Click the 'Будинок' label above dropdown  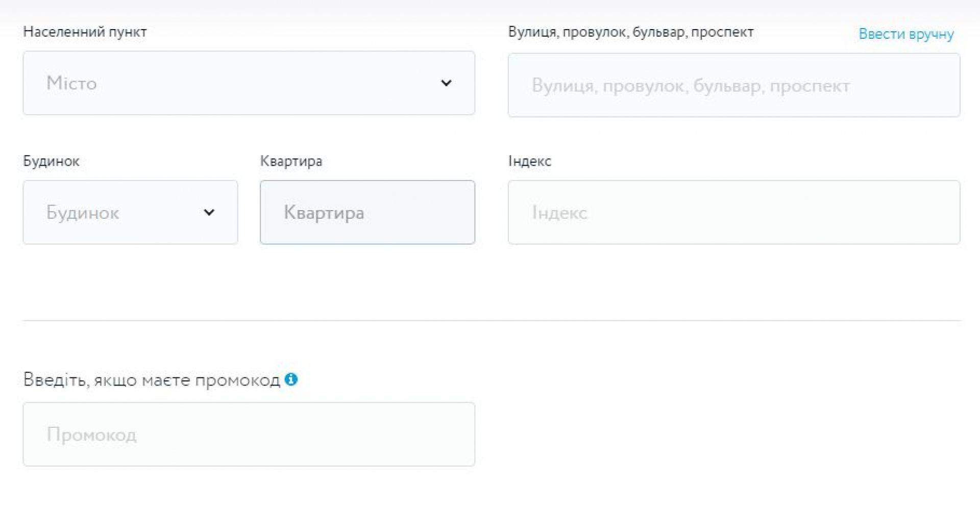pyautogui.click(x=51, y=161)
